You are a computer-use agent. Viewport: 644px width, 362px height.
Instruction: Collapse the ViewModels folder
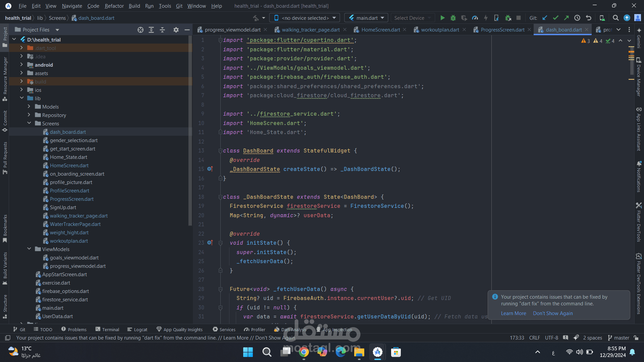(29, 249)
